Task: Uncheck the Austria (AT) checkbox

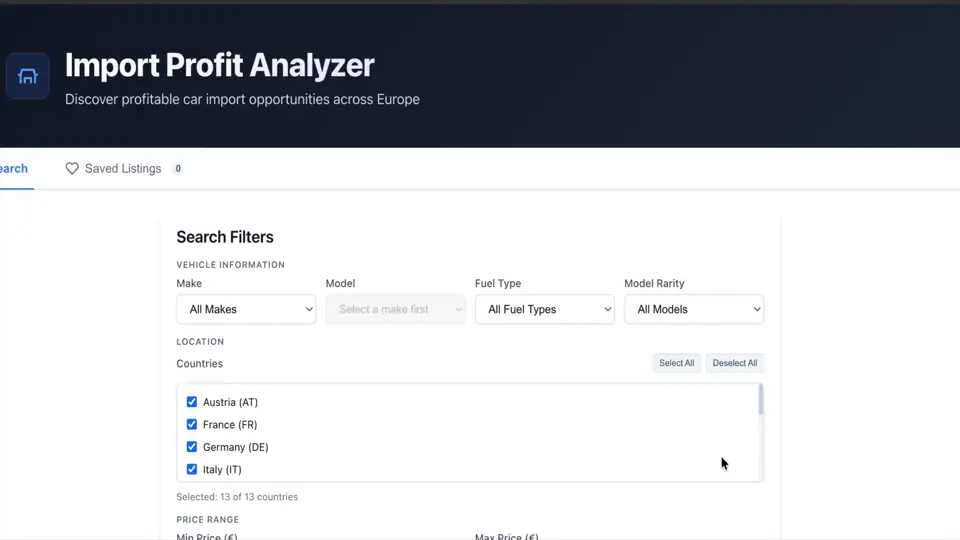Action: 192,402
